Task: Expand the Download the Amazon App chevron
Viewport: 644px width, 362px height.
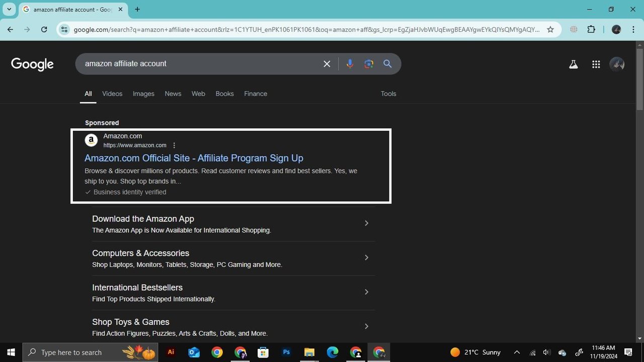Action: (x=366, y=223)
